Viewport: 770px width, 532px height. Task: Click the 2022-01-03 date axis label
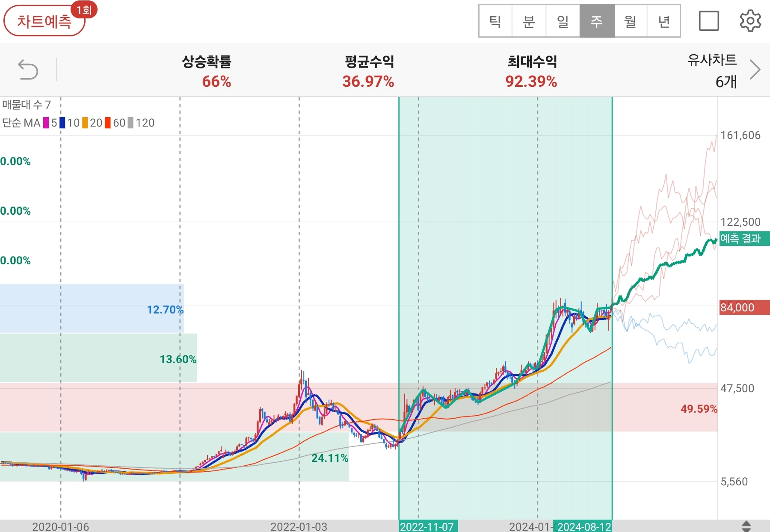click(299, 526)
